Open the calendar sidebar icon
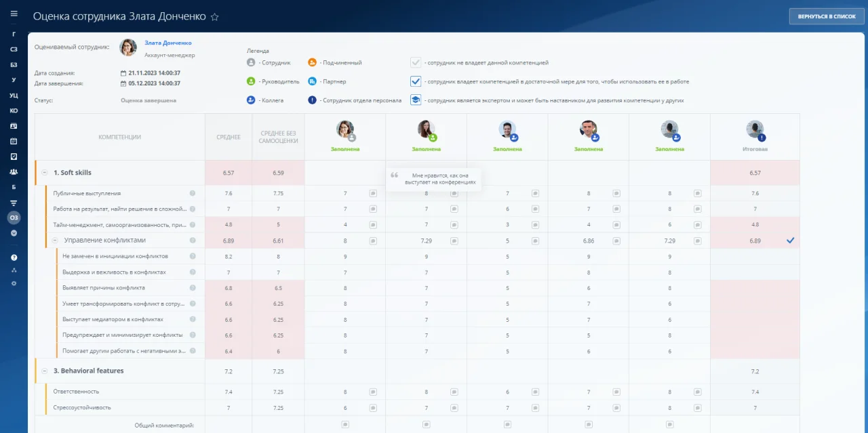The image size is (868, 433). tap(14, 141)
